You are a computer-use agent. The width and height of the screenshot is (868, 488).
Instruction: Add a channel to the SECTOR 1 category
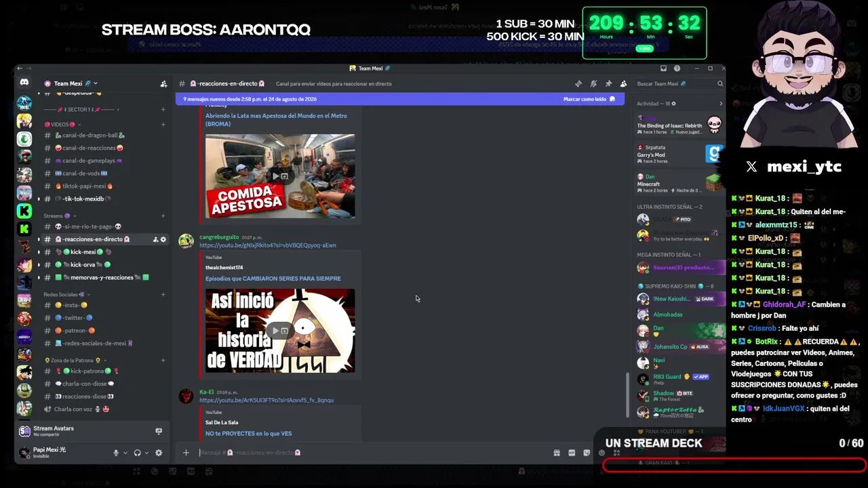coord(163,110)
